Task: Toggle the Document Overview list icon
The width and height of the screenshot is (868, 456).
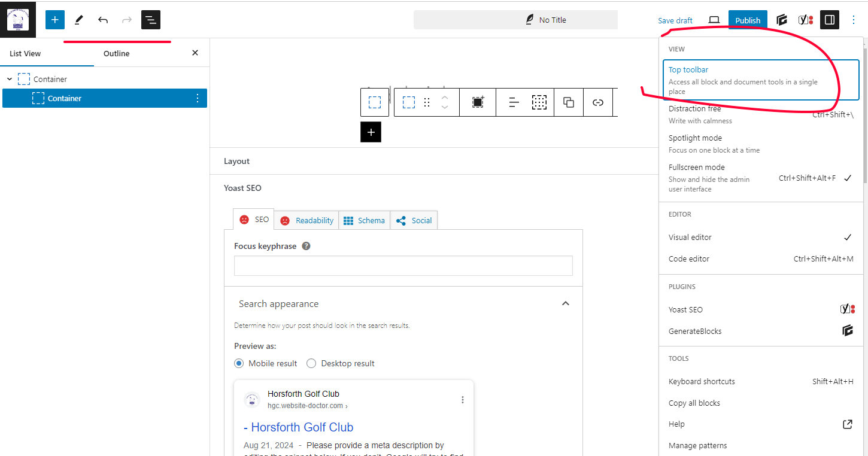Action: click(x=151, y=20)
